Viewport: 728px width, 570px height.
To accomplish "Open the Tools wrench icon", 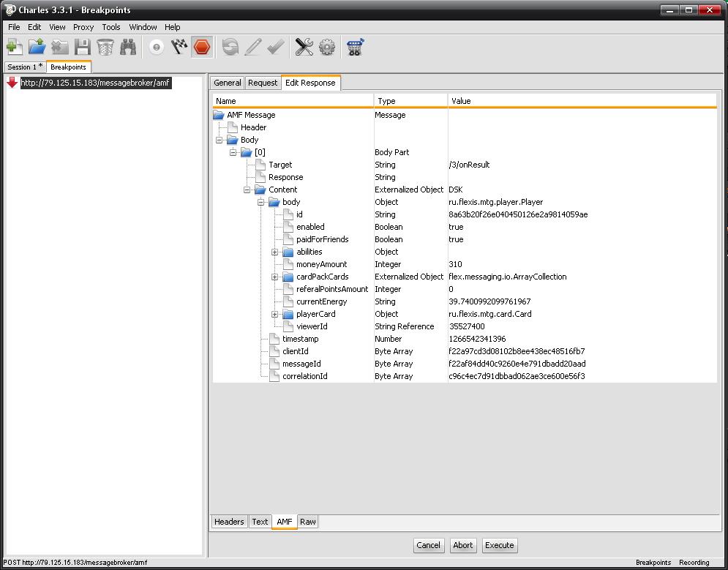I will tap(304, 48).
